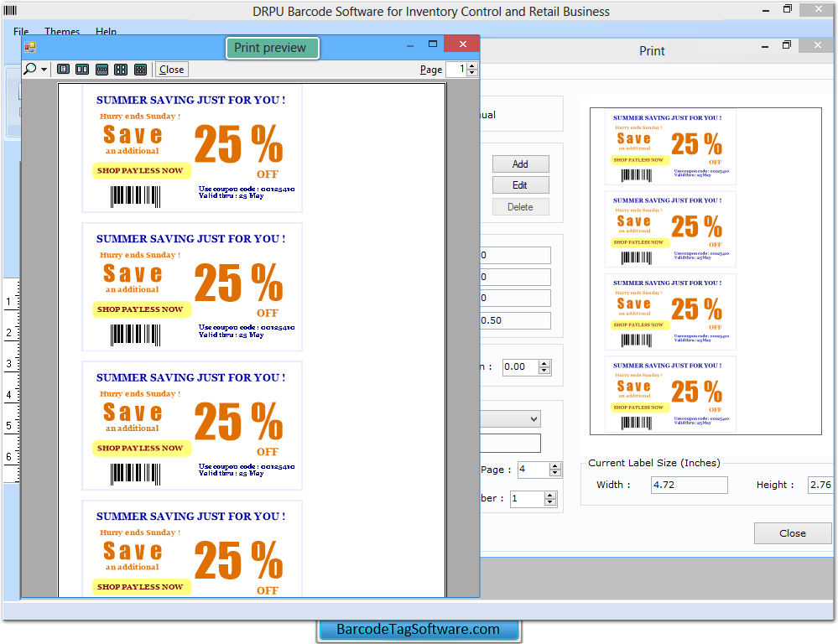Click Close button in Print preview toolbar
The image size is (838, 644).
[172, 70]
